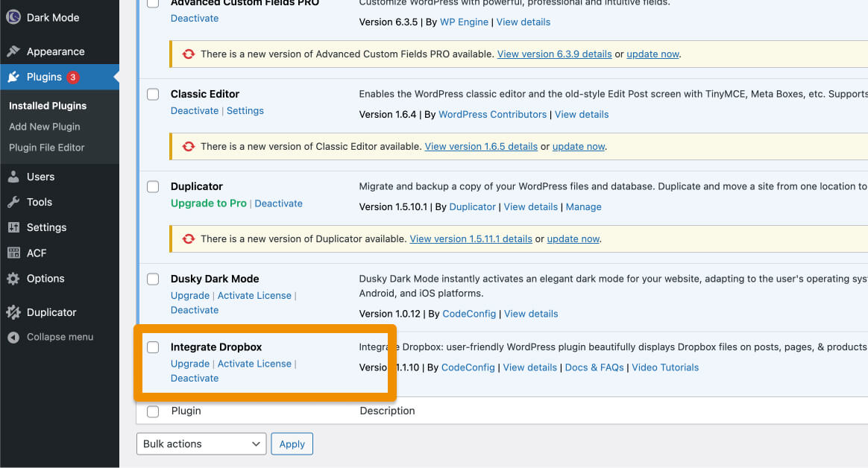The image size is (868, 468).
Task: Click update icon in Classic Editor notice
Action: 189,147
